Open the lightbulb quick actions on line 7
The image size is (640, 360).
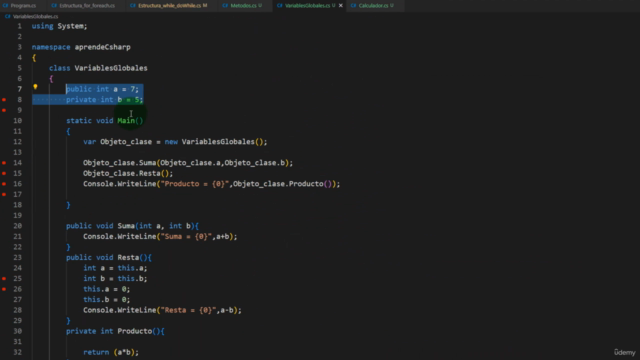[35, 87]
